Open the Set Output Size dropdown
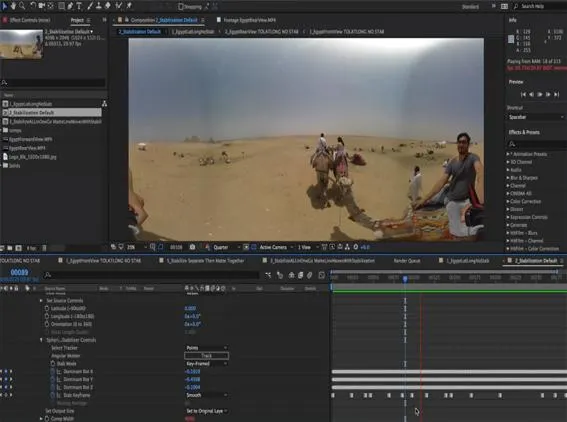Image resolution: width=567 pixels, height=422 pixels. (x=206, y=411)
